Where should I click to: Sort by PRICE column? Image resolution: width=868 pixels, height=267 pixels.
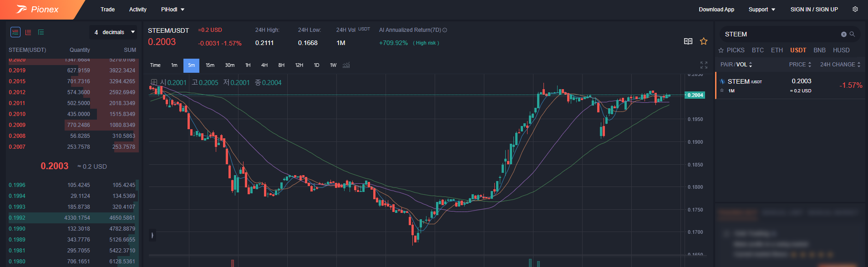[800, 65]
